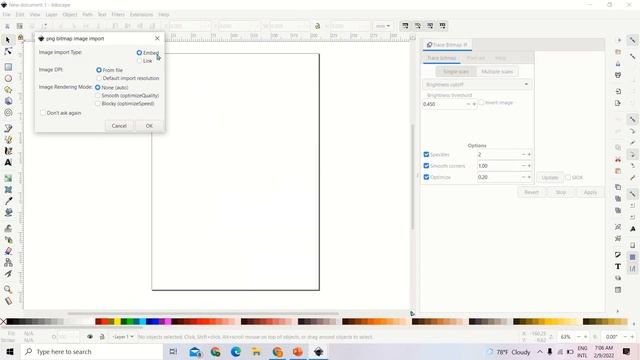Select Link image import type
Viewport: 640px width, 360px height.
(139, 61)
